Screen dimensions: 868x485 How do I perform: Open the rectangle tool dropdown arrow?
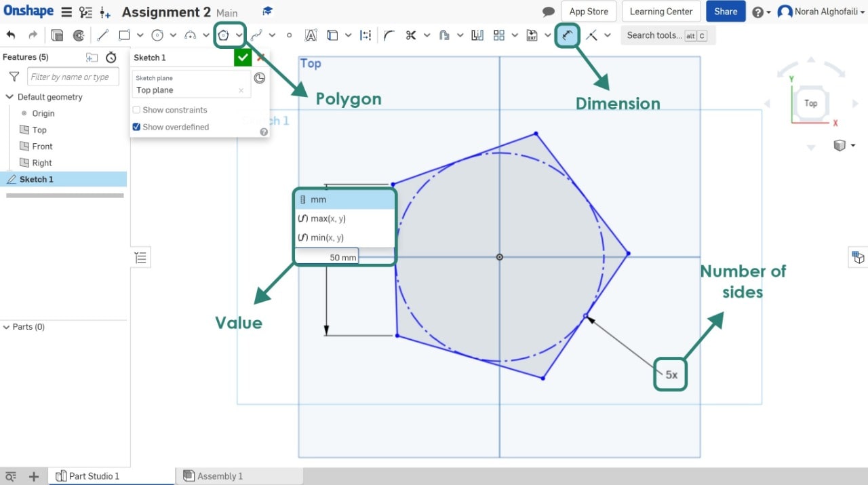[x=140, y=35]
